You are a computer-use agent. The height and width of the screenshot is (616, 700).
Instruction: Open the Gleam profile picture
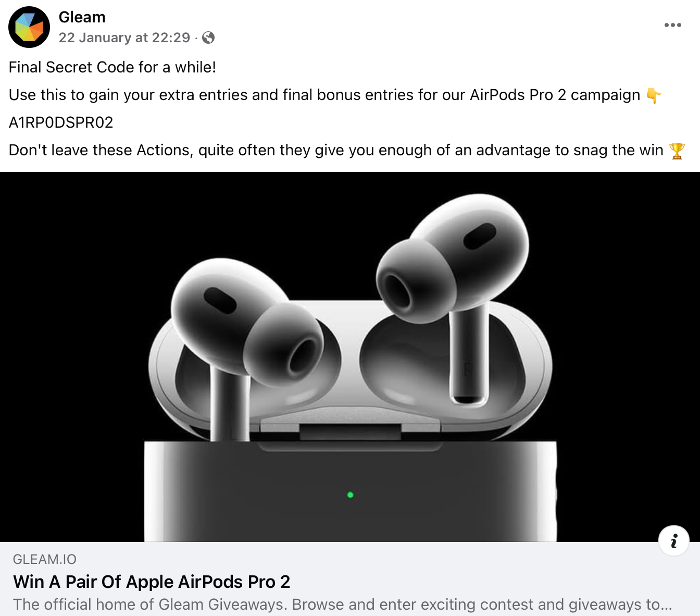[x=29, y=27]
